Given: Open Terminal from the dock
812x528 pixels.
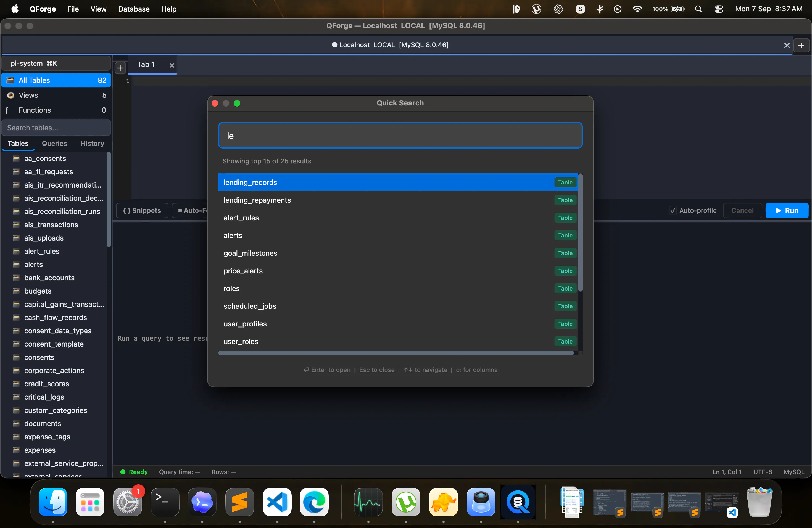Looking at the screenshot, I should (165, 502).
